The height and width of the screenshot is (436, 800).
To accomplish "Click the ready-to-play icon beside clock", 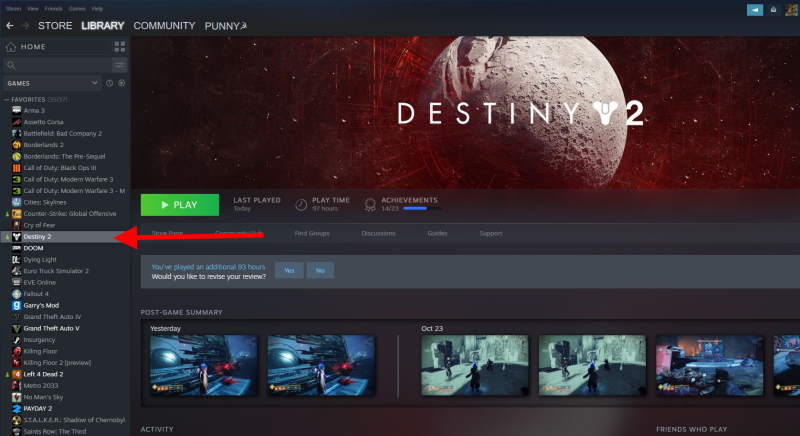I will [x=121, y=83].
